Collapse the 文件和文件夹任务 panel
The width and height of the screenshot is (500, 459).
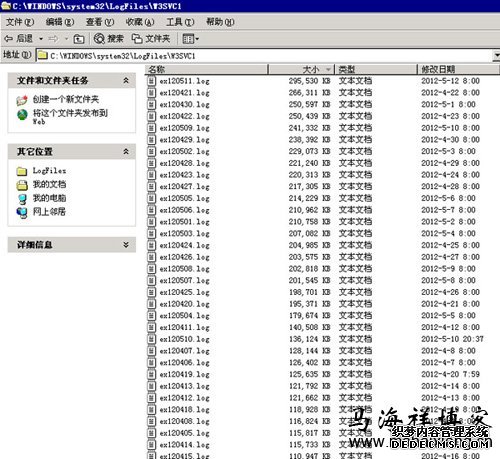pyautogui.click(x=126, y=80)
